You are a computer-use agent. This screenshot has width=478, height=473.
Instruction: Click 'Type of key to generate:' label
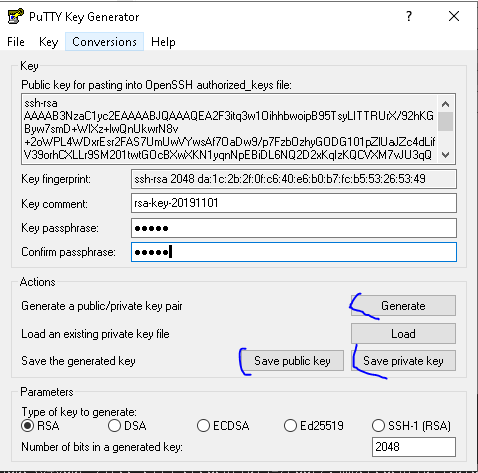point(79,412)
